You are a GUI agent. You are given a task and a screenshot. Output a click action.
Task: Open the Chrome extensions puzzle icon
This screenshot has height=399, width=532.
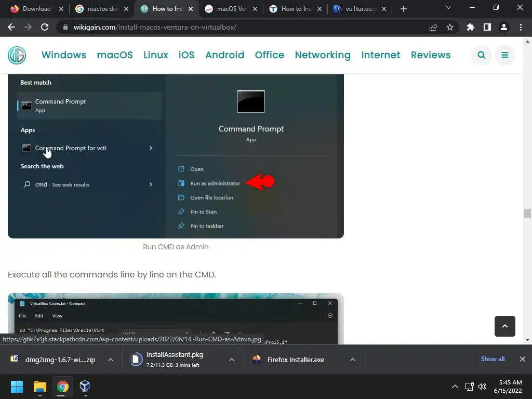pos(471,27)
